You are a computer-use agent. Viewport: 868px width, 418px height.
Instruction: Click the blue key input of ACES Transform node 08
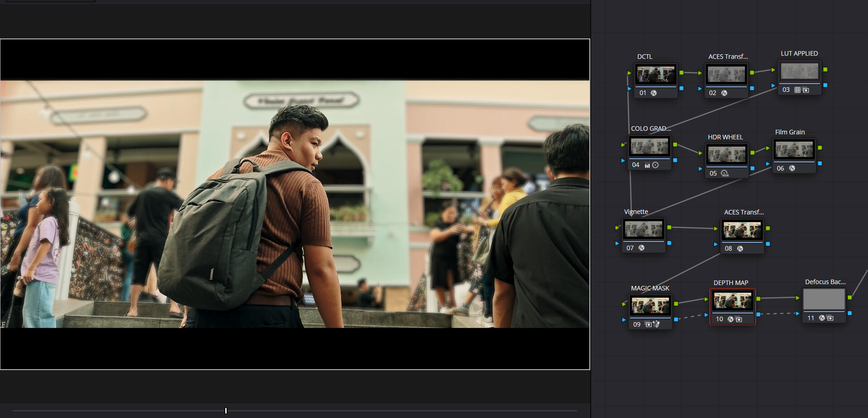(716, 244)
